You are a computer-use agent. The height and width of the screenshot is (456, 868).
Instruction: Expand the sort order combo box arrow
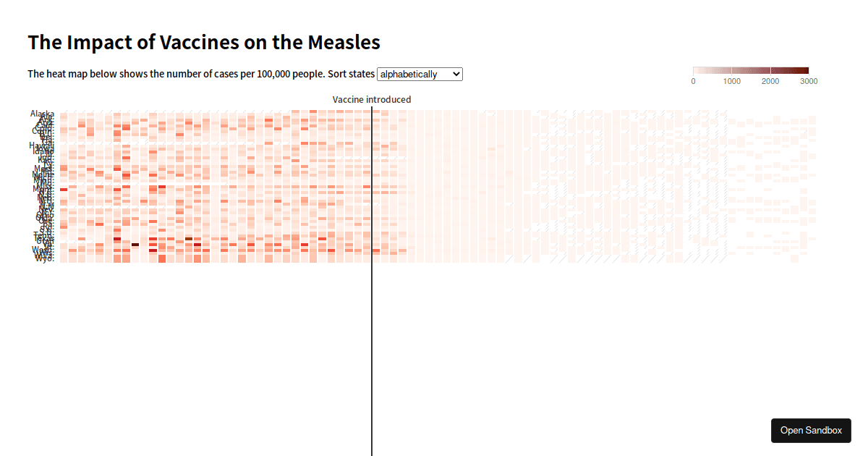coord(457,74)
